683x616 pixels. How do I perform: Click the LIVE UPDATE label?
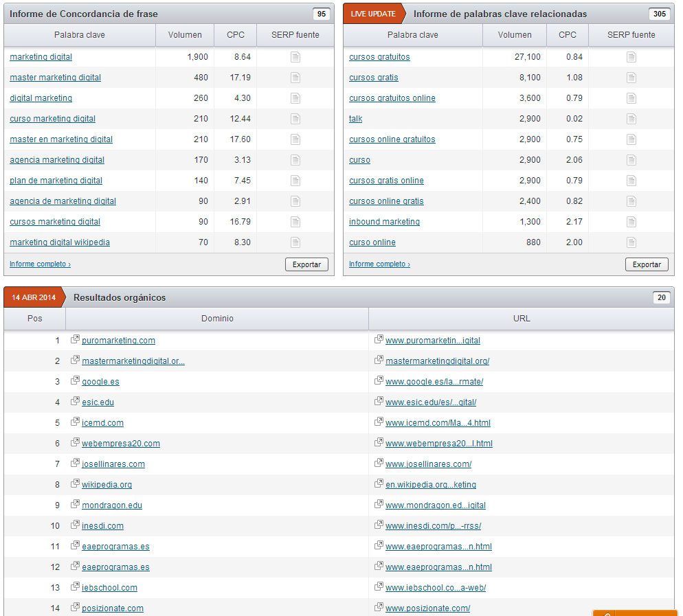click(373, 14)
